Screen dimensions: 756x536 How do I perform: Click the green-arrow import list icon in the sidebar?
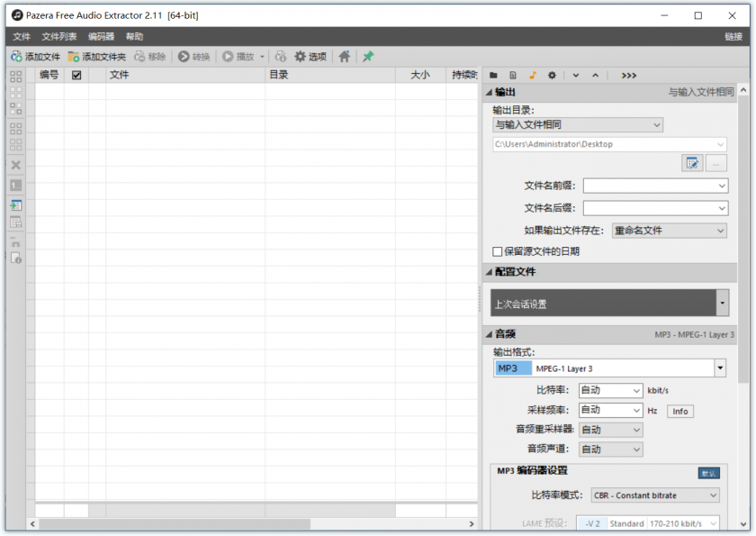[16, 205]
